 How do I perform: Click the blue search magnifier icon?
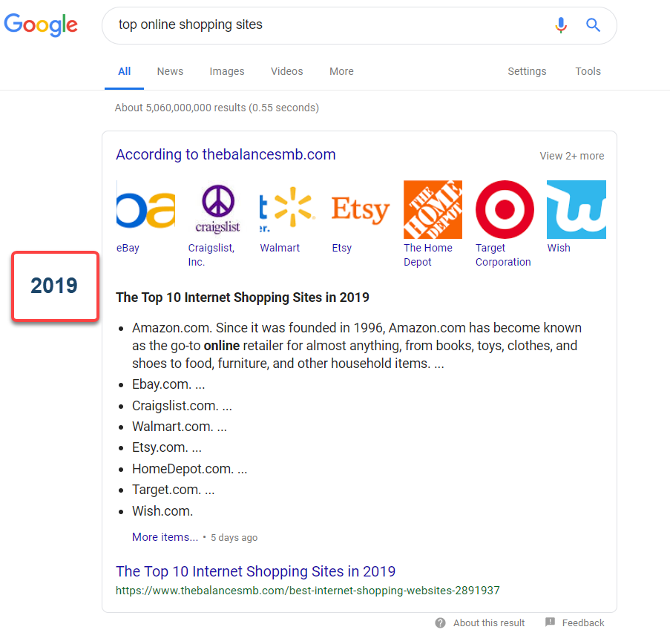(593, 25)
